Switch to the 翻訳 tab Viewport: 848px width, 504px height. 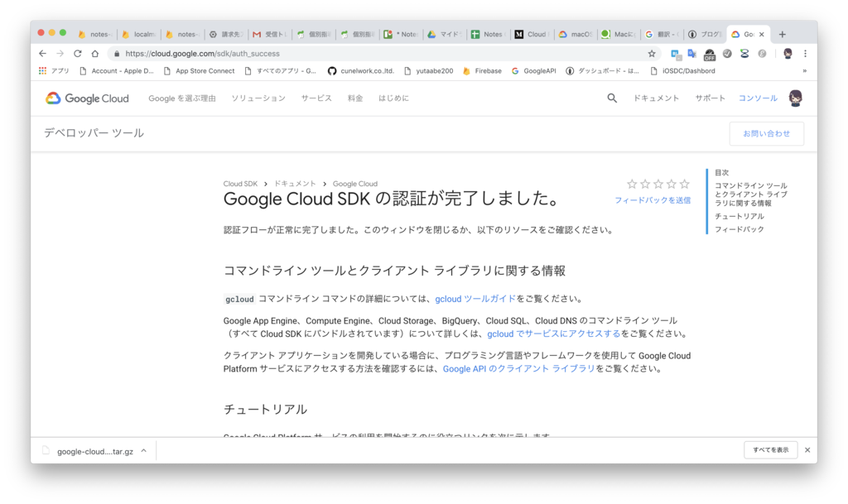click(662, 34)
